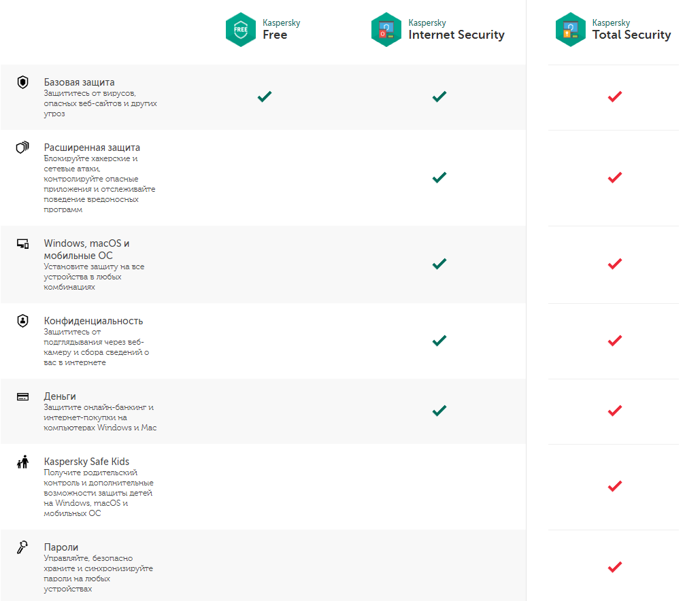Click the Kaspersky Internet Security product icon
This screenshot has width=700, height=601.
[386, 29]
